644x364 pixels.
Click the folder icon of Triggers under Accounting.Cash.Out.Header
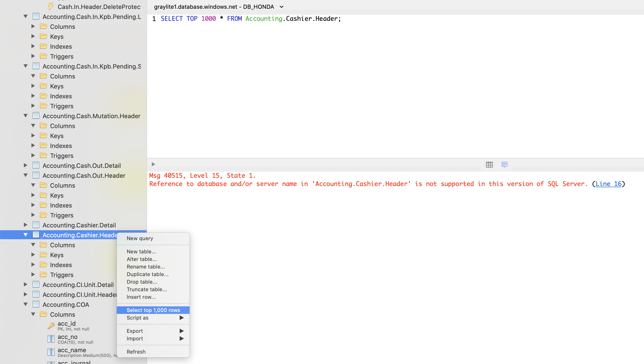(44, 215)
